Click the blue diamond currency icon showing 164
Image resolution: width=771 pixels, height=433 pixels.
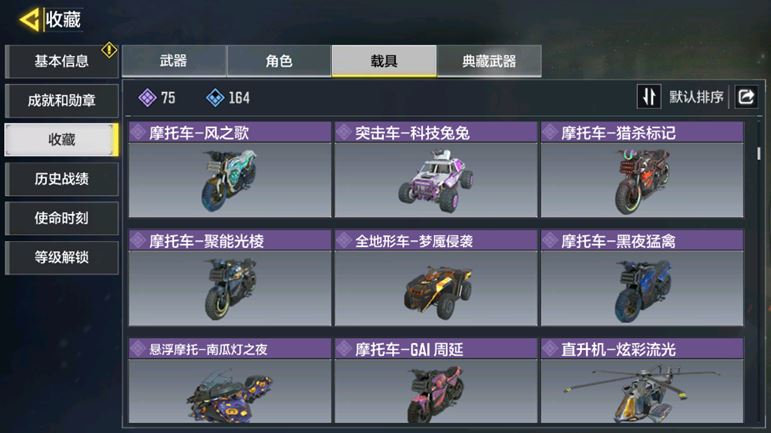click(215, 98)
